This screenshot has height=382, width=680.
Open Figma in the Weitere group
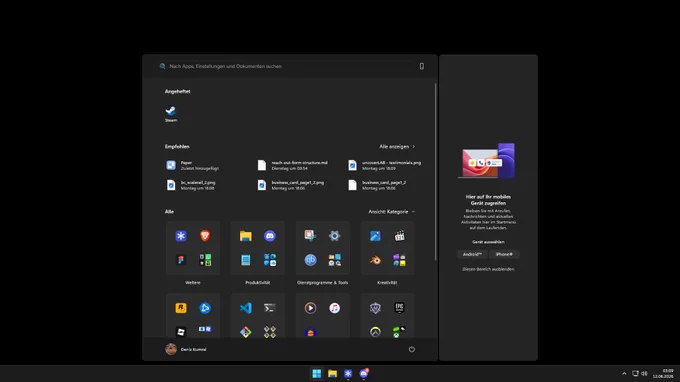coord(181,260)
